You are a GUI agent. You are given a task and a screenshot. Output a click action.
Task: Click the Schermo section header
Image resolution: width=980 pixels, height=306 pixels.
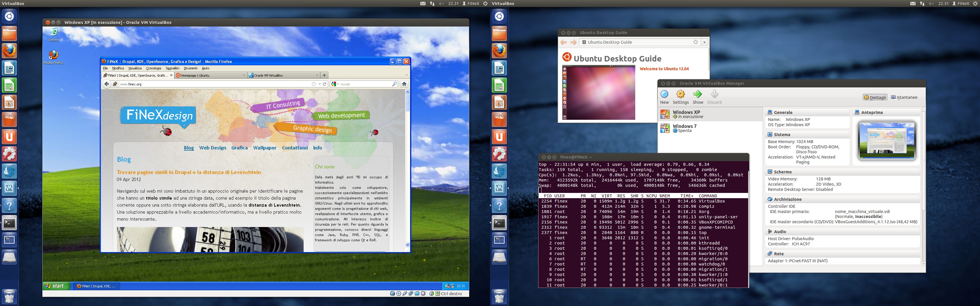[x=842, y=171]
